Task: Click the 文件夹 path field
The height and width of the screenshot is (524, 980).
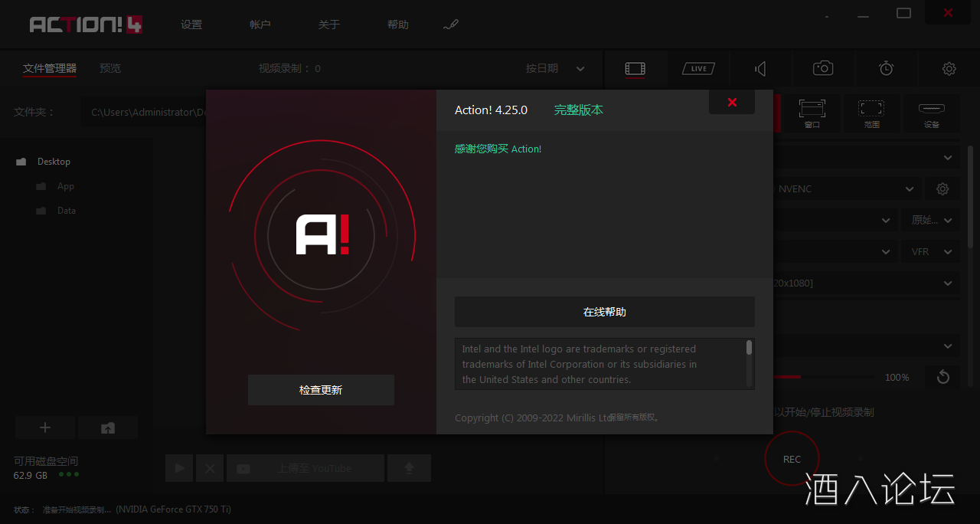Action: tap(144, 112)
